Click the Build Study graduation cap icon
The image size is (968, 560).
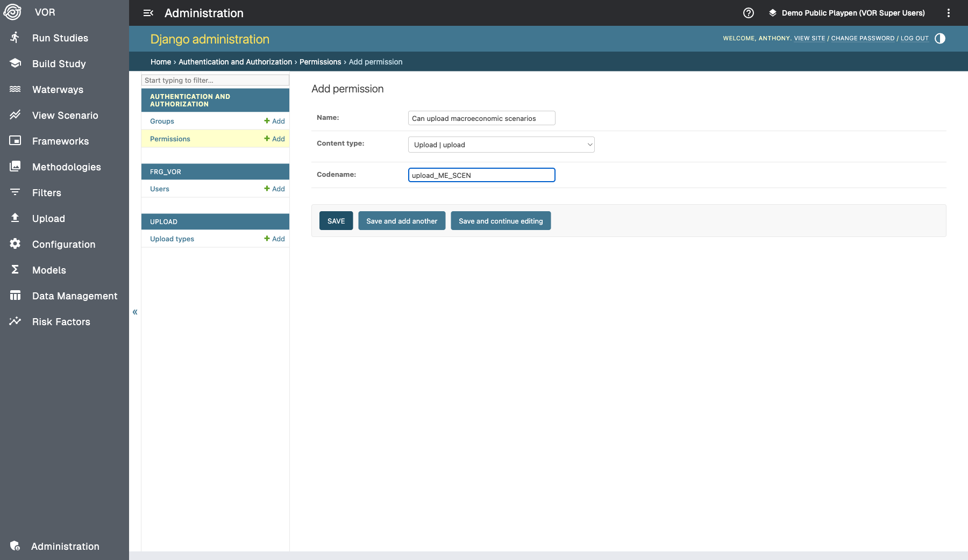click(x=15, y=63)
